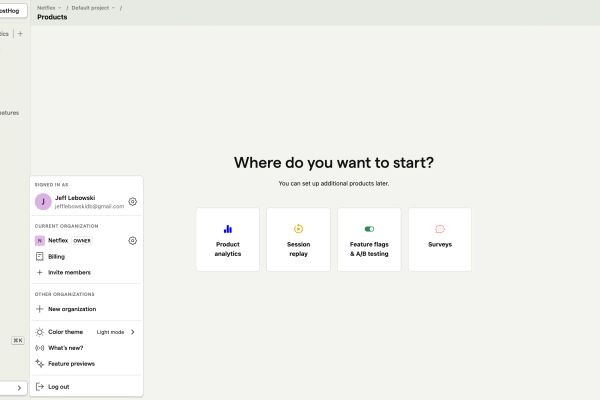
Task: Click the Product analytics bar chart icon
Action: [228, 229]
